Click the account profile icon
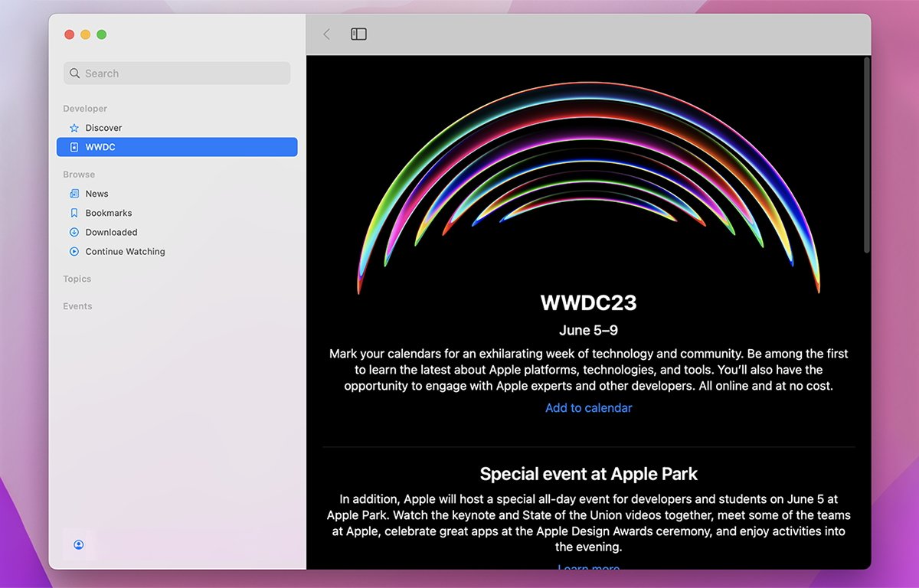This screenshot has height=588, width=919. point(79,545)
